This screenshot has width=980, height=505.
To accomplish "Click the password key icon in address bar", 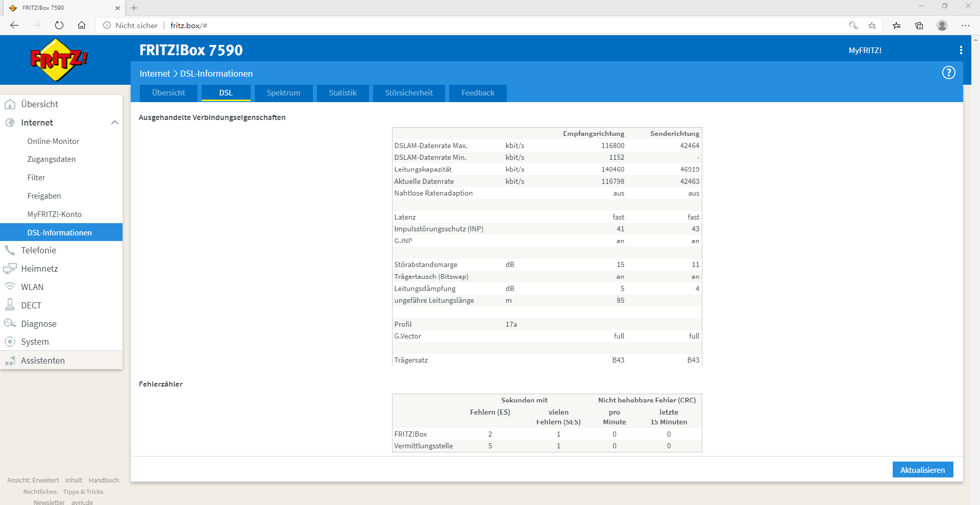I will [853, 25].
